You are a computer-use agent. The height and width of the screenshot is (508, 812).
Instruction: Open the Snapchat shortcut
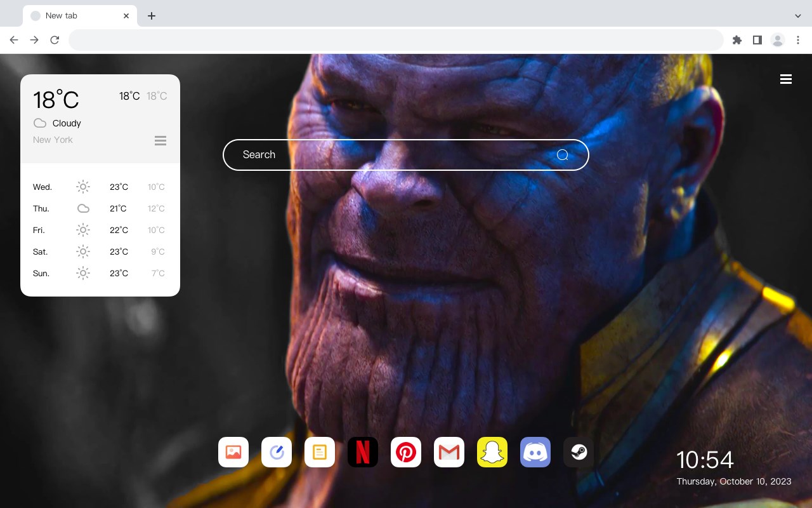tap(492, 452)
